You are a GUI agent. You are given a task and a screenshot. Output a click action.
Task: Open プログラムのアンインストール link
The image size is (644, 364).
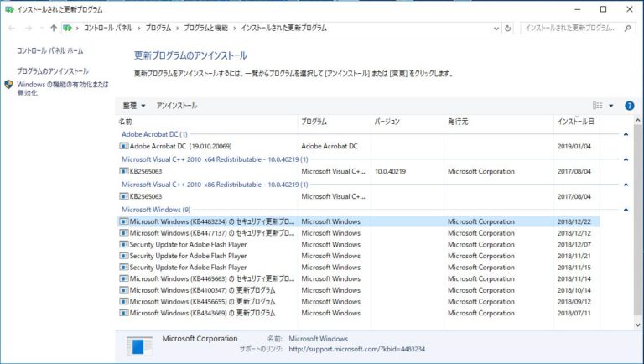click(x=53, y=71)
